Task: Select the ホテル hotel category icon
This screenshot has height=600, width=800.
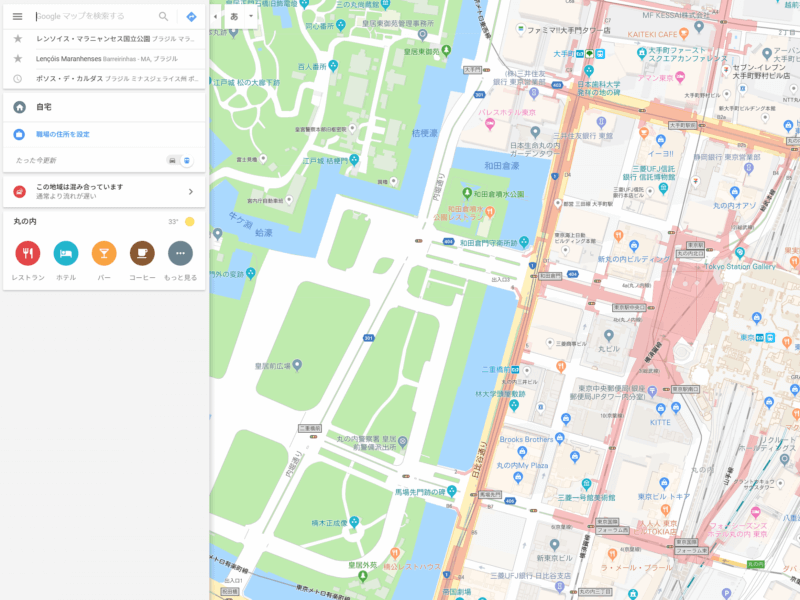Action: pyautogui.click(x=65, y=253)
